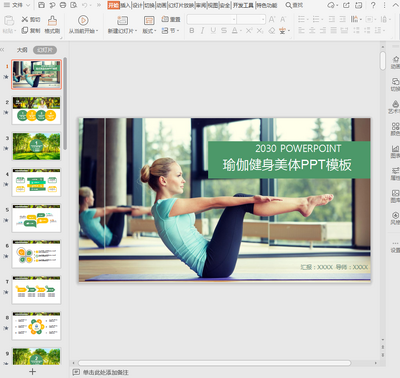Toggle bold formatting
The image size is (400, 378).
pyautogui.click(x=192, y=31)
